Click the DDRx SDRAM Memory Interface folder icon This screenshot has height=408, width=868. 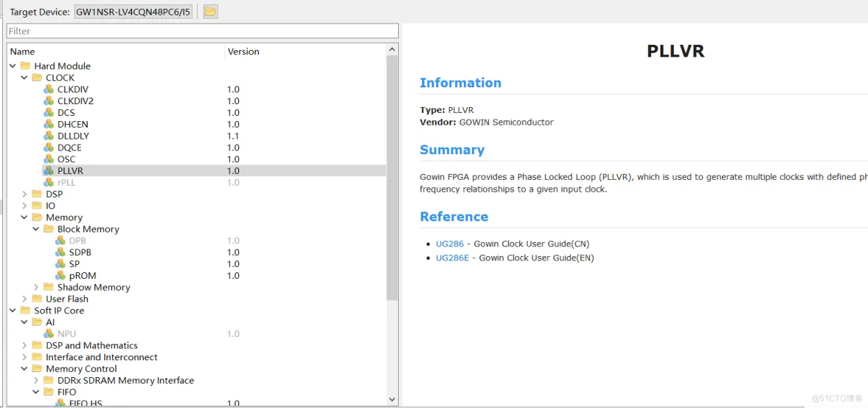click(48, 380)
